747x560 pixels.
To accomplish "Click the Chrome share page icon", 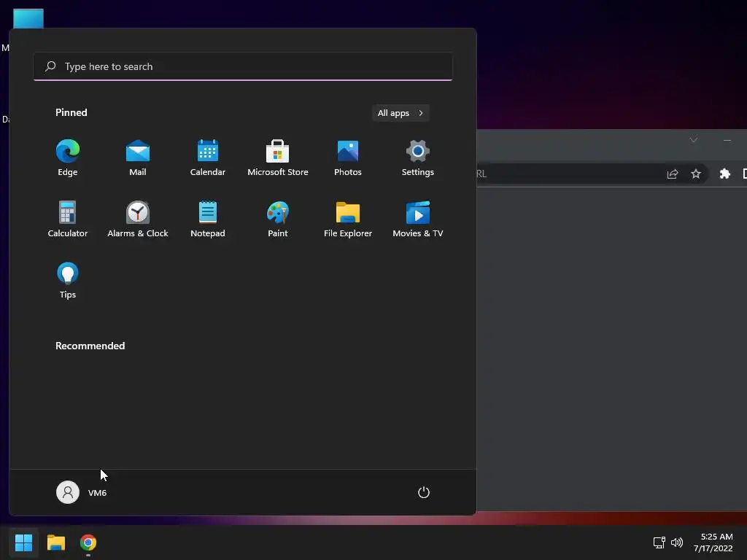I will point(672,174).
